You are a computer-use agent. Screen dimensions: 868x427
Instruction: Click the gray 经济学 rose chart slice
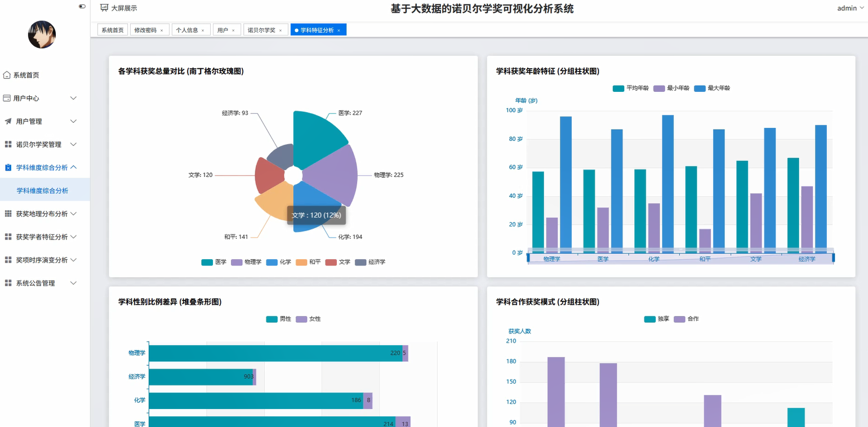pos(281,156)
